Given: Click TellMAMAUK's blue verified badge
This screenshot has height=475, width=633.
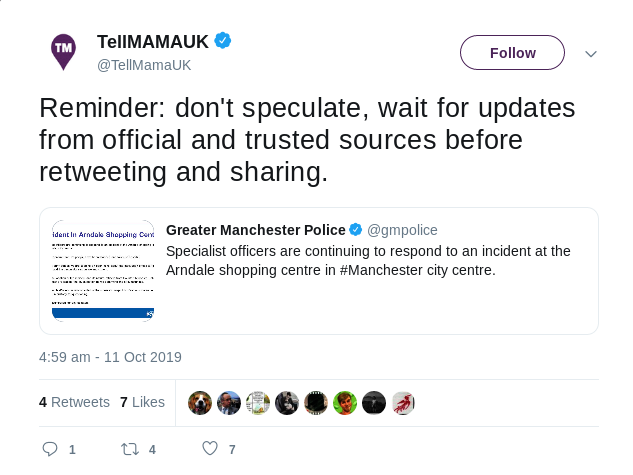Looking at the screenshot, I should tap(223, 41).
